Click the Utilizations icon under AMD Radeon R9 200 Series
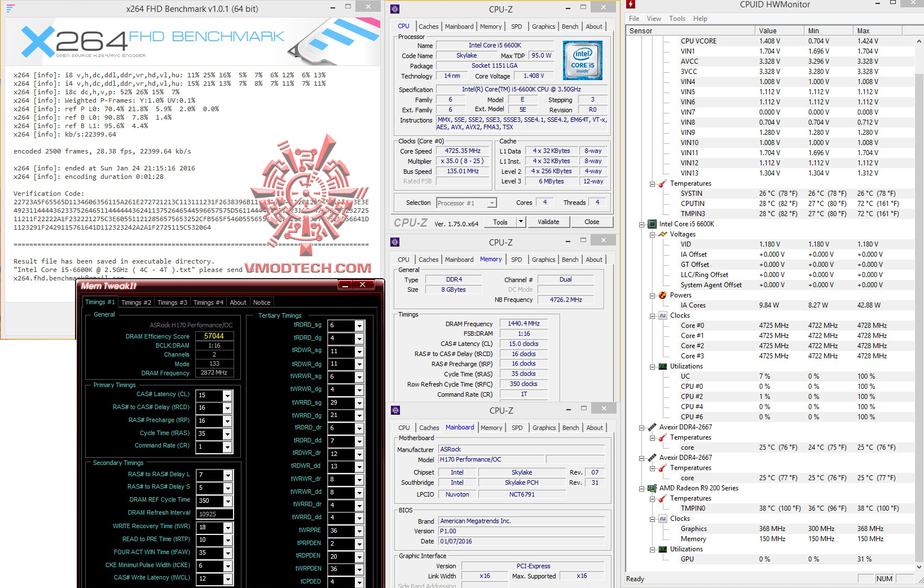This screenshot has width=924, height=588. coord(663,549)
